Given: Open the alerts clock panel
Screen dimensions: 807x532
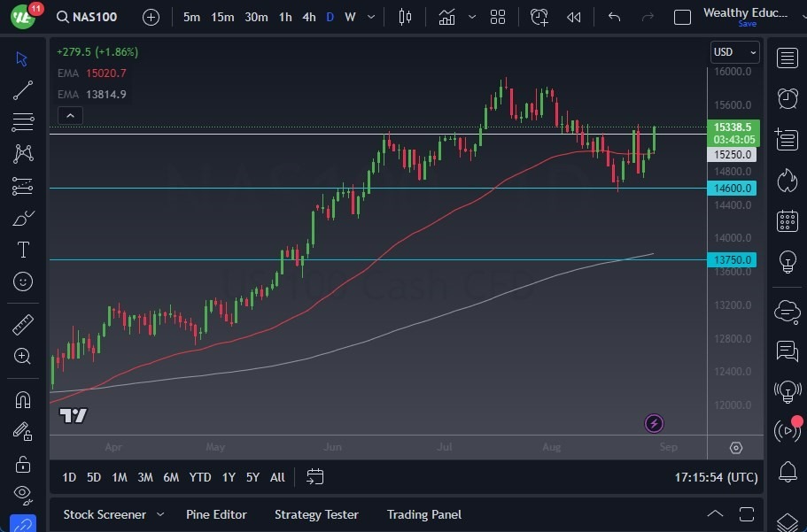Looking at the screenshot, I should point(788,98).
